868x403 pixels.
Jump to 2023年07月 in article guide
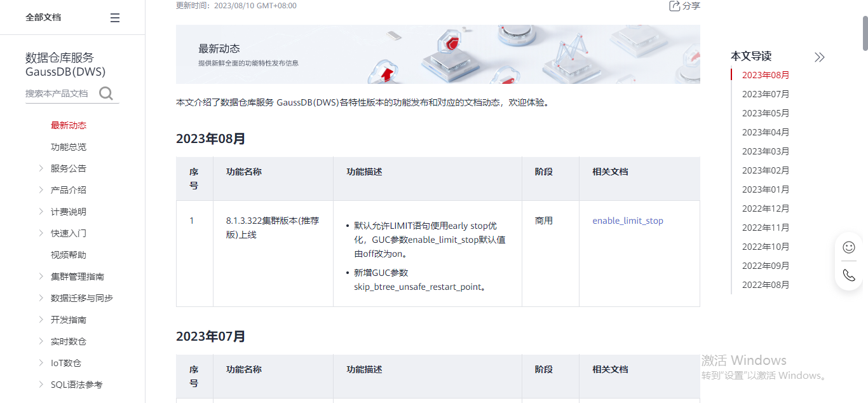click(766, 94)
